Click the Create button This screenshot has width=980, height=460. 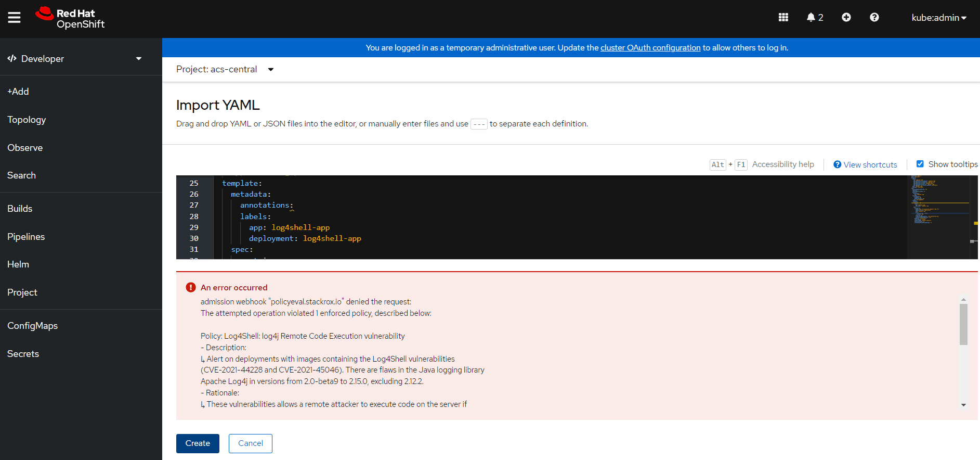tap(198, 443)
